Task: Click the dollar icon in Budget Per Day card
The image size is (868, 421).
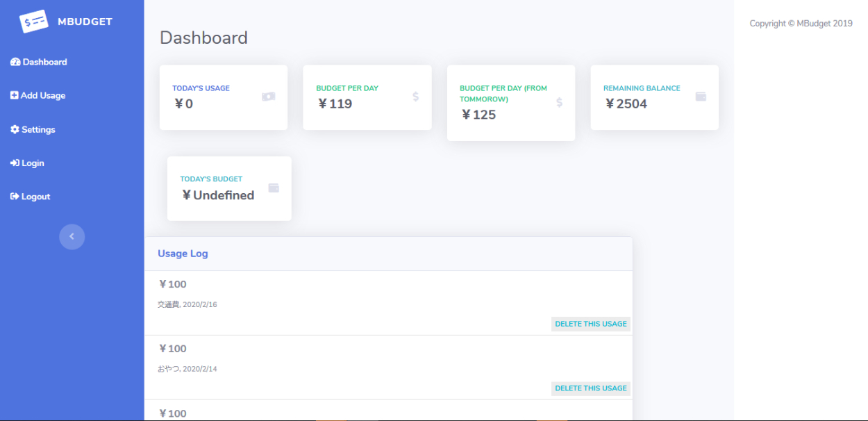Action: pos(415,97)
